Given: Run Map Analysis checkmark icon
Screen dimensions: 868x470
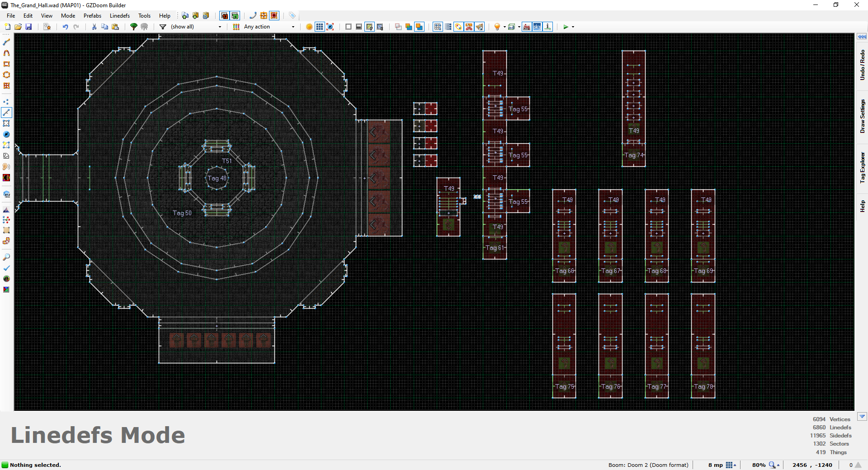Looking at the screenshot, I should [6, 268].
